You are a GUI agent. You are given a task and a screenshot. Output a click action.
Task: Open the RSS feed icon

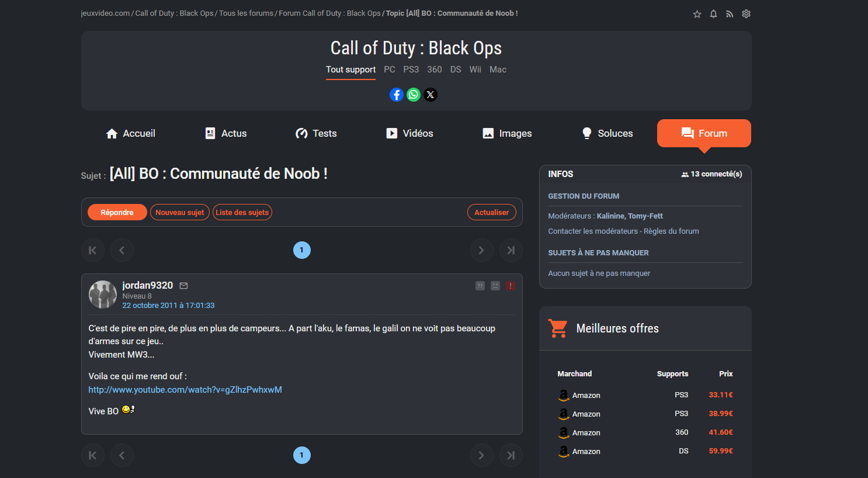[730, 14]
